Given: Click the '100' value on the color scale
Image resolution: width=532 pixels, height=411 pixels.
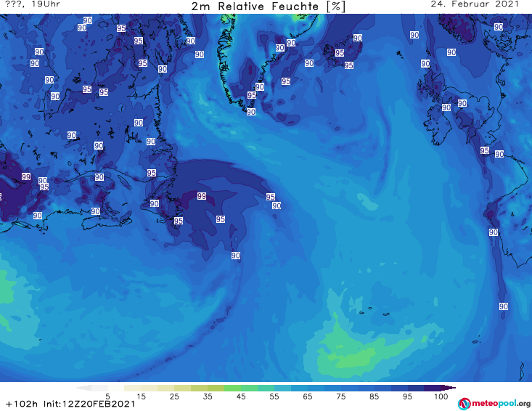Looking at the screenshot, I should pyautogui.click(x=441, y=396).
